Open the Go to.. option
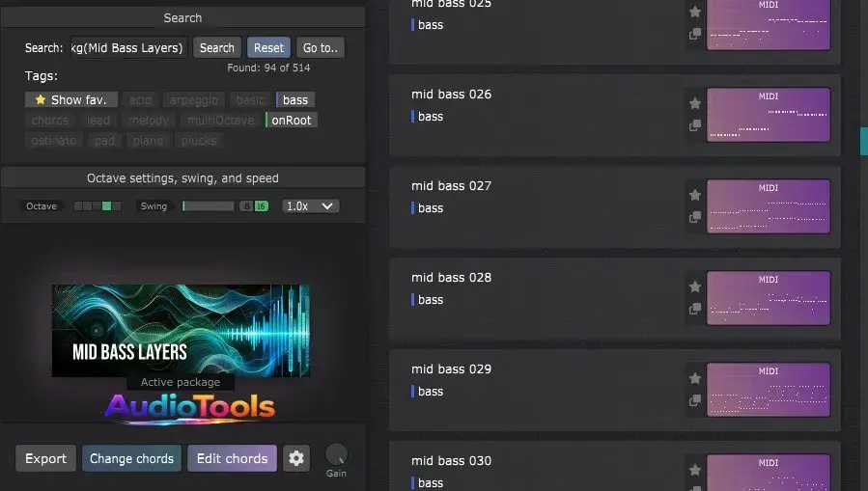The height and width of the screenshot is (491, 868). click(x=320, y=48)
